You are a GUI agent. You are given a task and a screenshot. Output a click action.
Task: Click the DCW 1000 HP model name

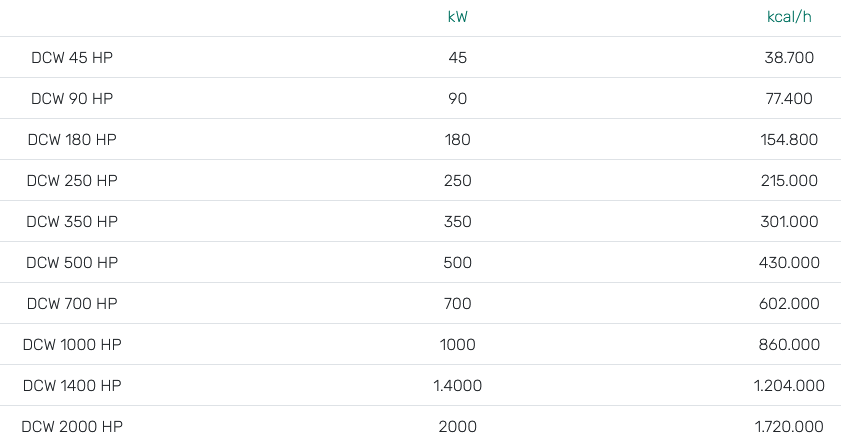tap(72, 345)
